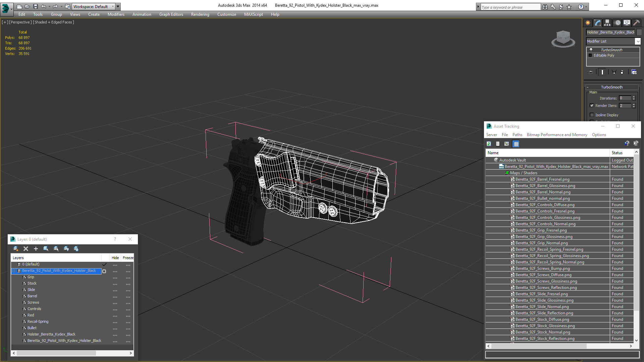Uncheck the Render Iters checkbox
This screenshot has height=362, width=644.
(x=592, y=105)
